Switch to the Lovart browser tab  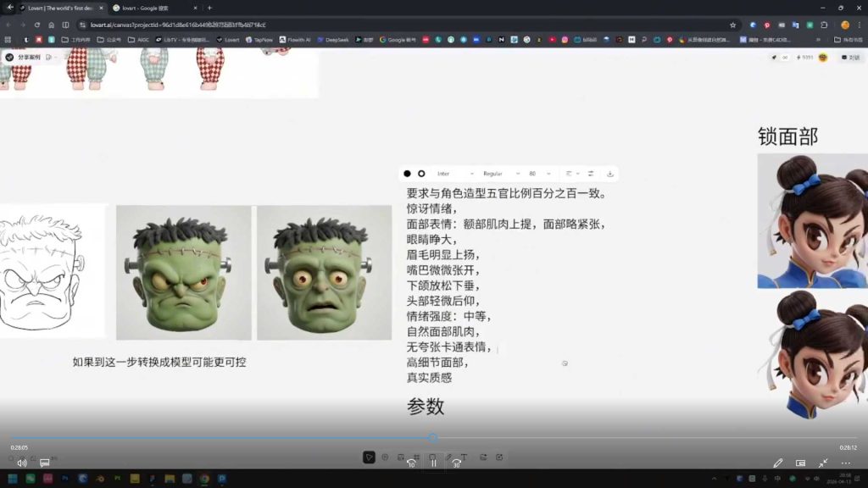click(60, 8)
